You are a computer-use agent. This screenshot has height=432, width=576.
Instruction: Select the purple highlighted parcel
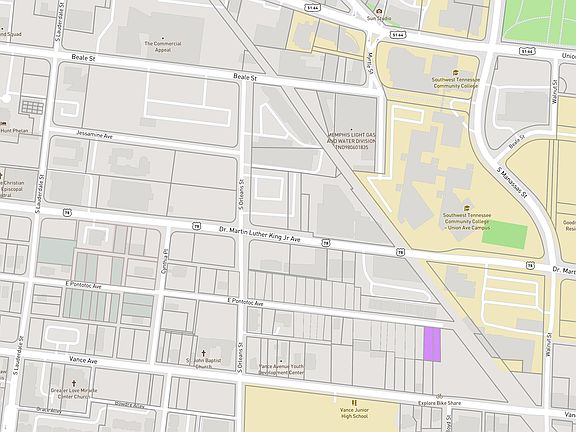432,344
